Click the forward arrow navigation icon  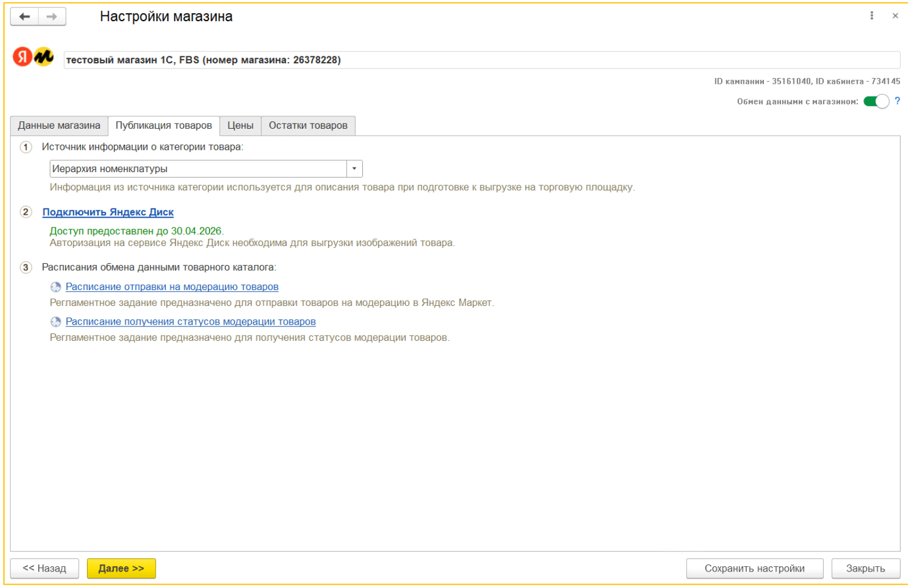click(x=52, y=17)
